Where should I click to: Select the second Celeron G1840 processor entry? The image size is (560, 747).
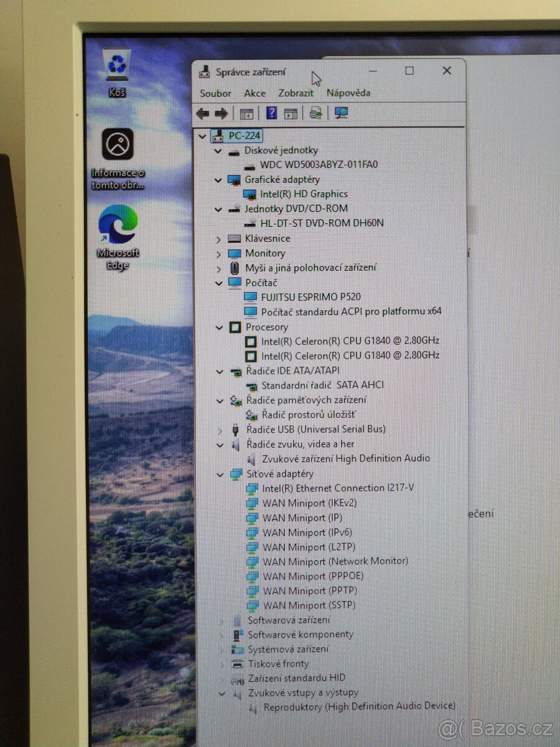click(x=350, y=355)
